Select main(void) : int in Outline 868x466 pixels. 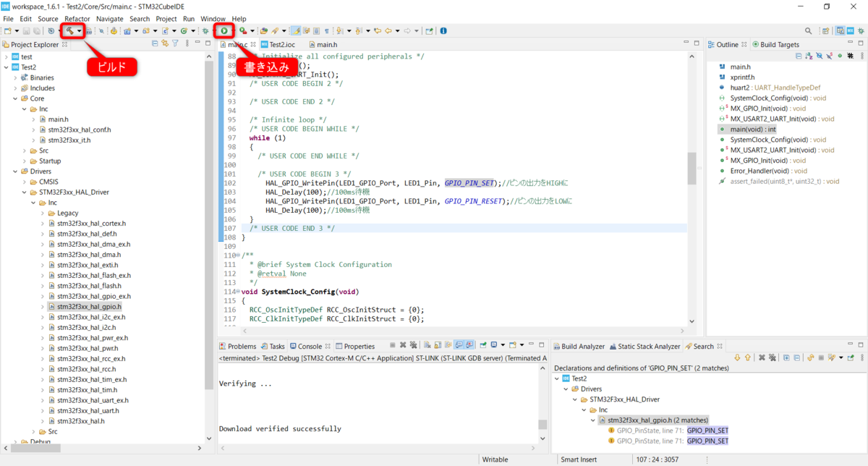[752, 129]
